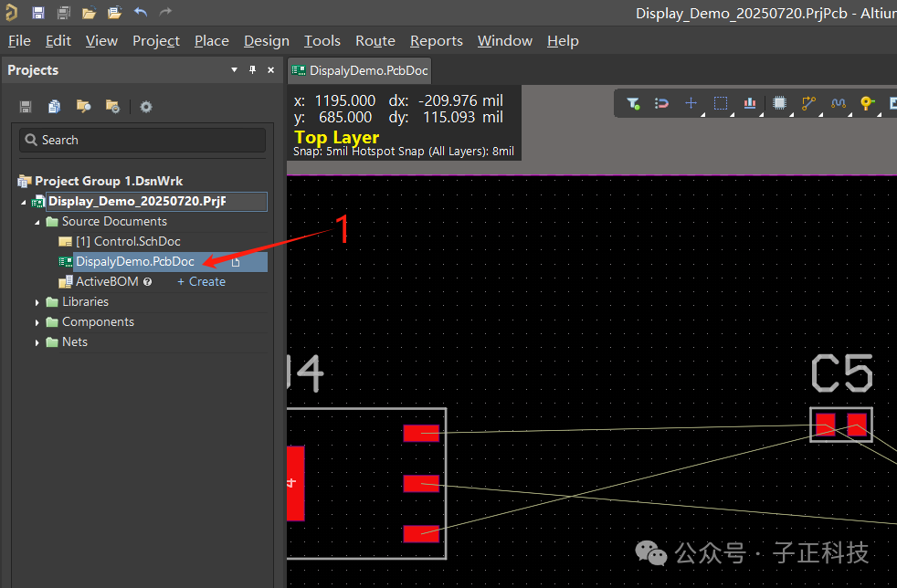Viewport: 897px width, 588px height.
Task: Open the Help menu
Action: point(563,40)
